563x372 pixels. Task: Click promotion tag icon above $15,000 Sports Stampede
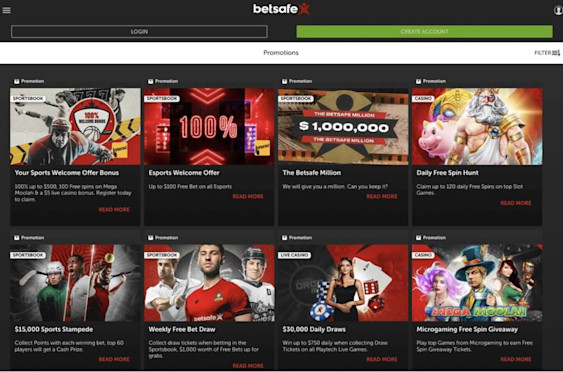point(17,238)
